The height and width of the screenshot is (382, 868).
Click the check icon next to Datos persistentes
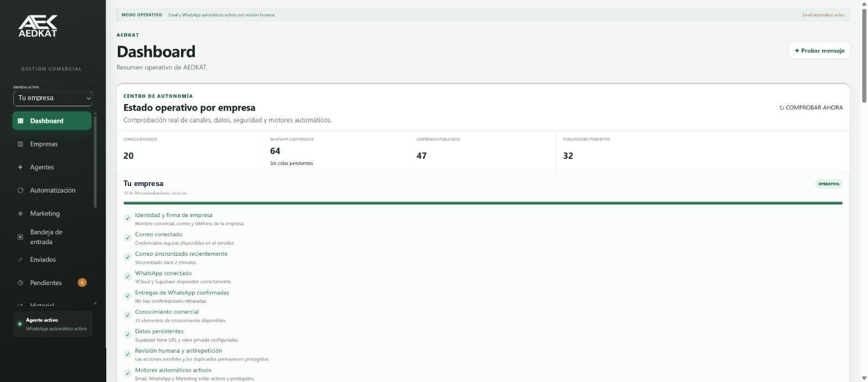click(x=127, y=334)
